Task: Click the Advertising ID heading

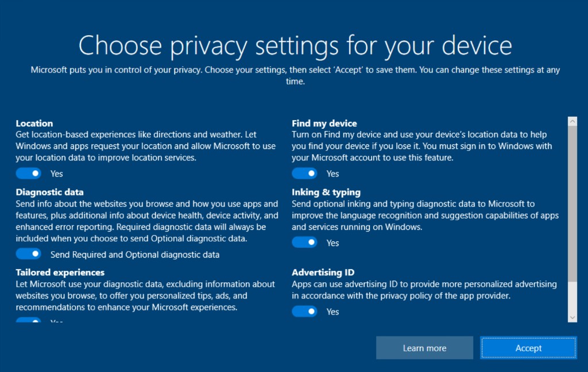Action: (x=323, y=272)
